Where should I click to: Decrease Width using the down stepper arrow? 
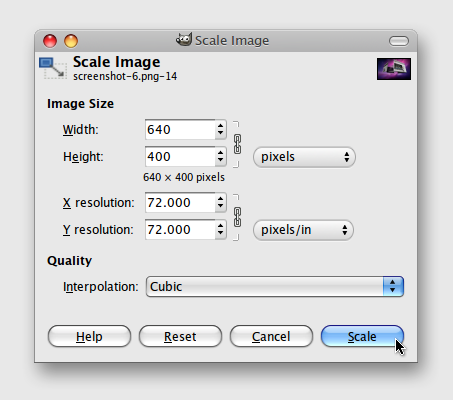[220, 133]
